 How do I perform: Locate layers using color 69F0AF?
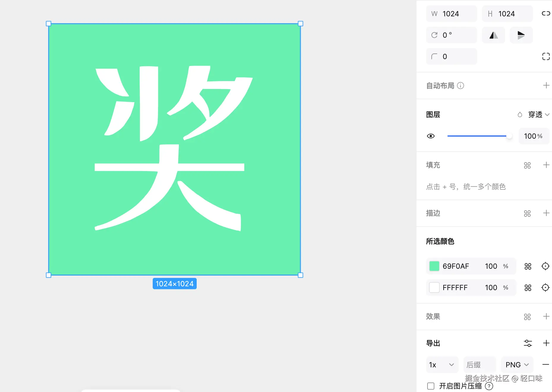tap(545, 266)
